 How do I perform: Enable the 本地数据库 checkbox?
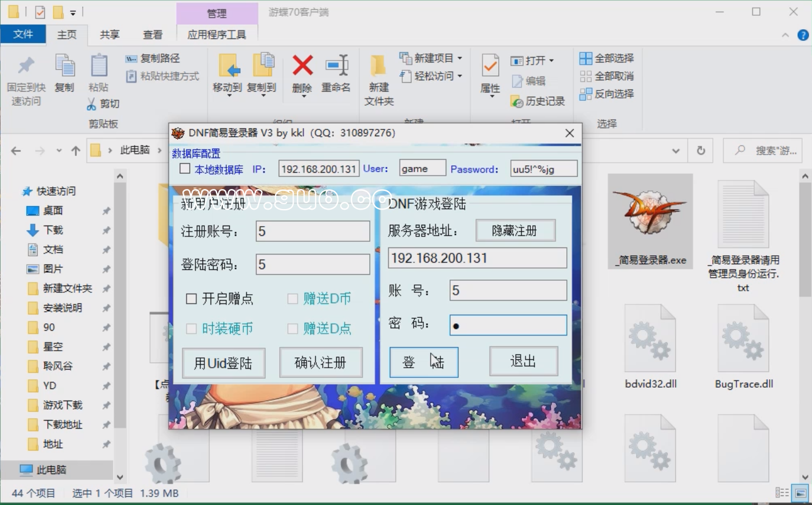(185, 169)
